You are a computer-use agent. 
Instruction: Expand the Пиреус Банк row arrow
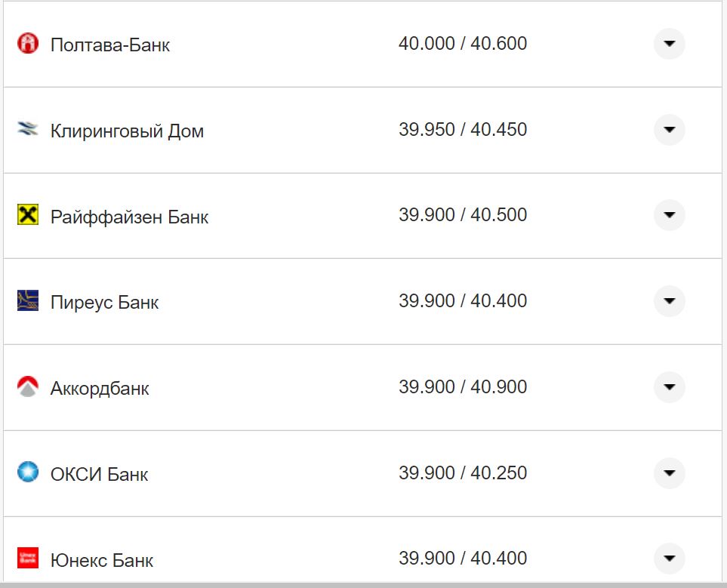coord(669,301)
